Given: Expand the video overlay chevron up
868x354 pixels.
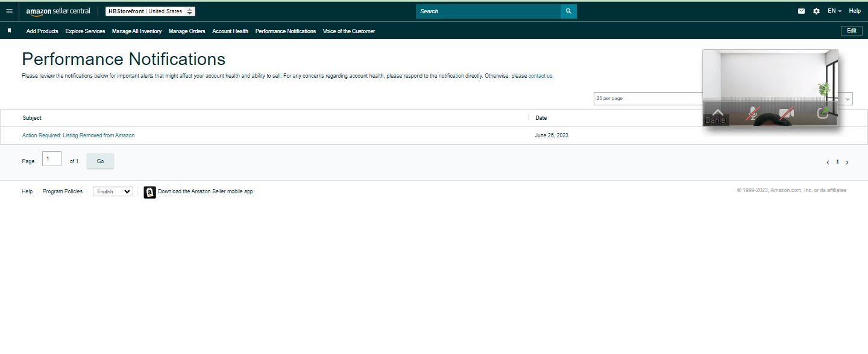Looking at the screenshot, I should point(717,112).
